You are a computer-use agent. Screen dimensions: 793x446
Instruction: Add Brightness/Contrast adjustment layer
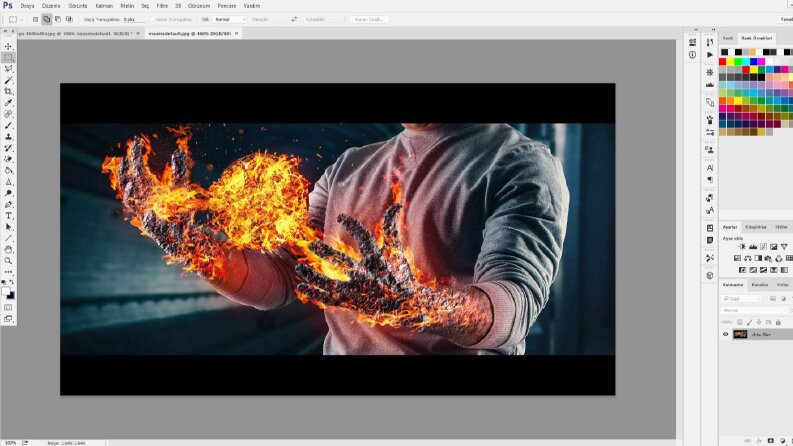point(742,247)
